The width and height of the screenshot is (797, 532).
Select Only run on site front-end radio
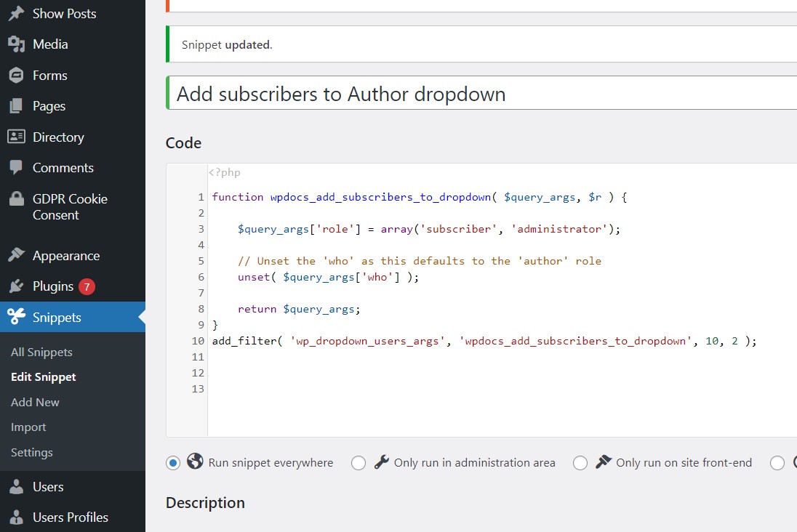580,463
